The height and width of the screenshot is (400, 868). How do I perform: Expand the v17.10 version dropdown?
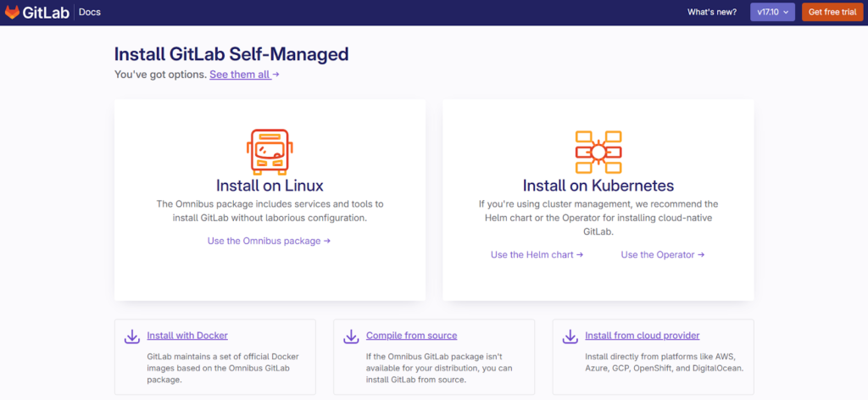click(772, 12)
